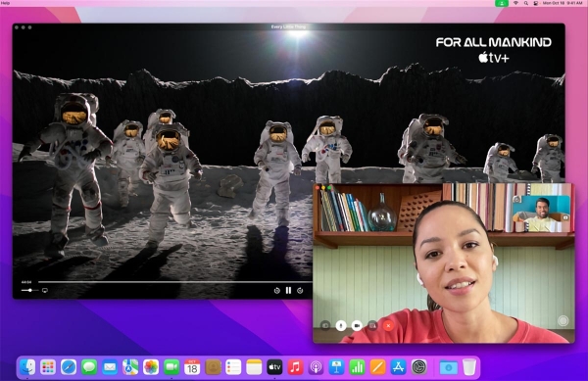Take a Live Photo in FaceTime
This screenshot has height=381, width=588.
563,320
